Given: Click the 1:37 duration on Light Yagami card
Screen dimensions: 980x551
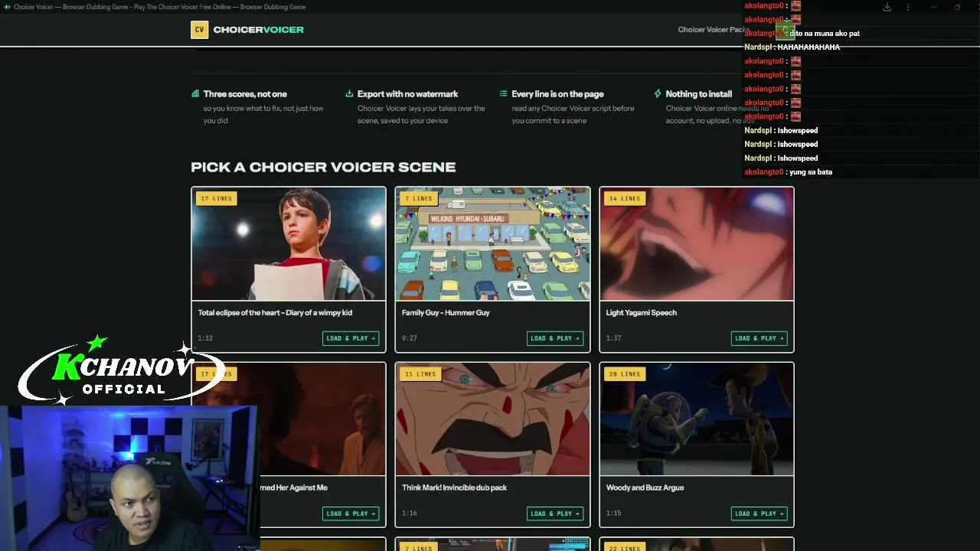Looking at the screenshot, I should [614, 338].
